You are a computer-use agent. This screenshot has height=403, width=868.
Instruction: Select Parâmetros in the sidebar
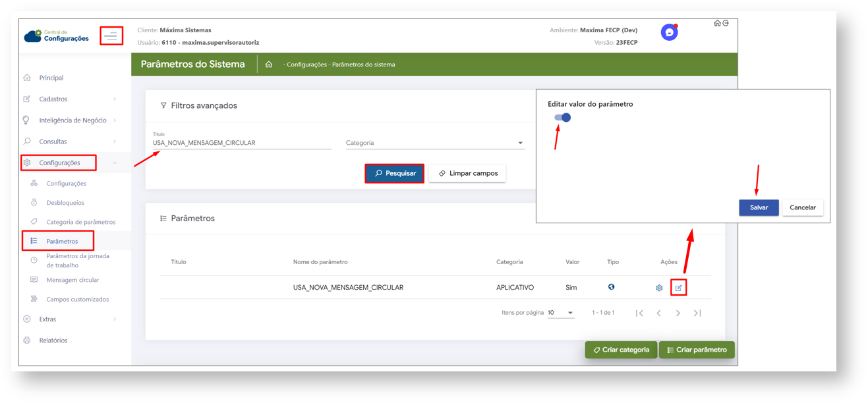pyautogui.click(x=62, y=241)
